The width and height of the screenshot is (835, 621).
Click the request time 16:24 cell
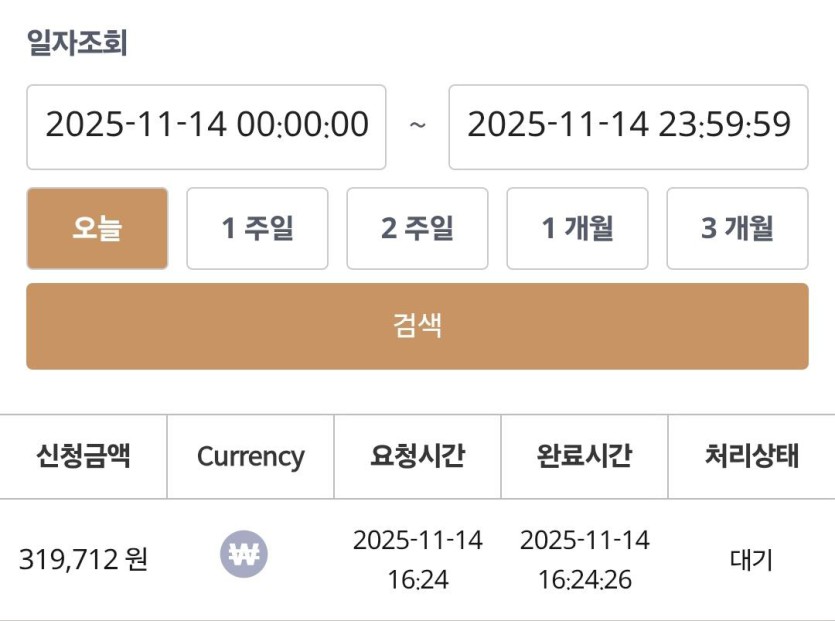(417, 559)
